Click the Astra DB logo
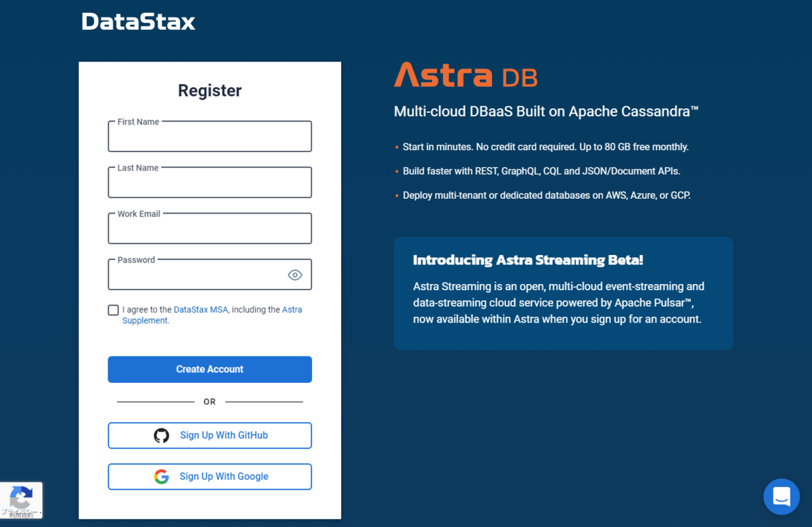This screenshot has height=527, width=812. click(466, 75)
